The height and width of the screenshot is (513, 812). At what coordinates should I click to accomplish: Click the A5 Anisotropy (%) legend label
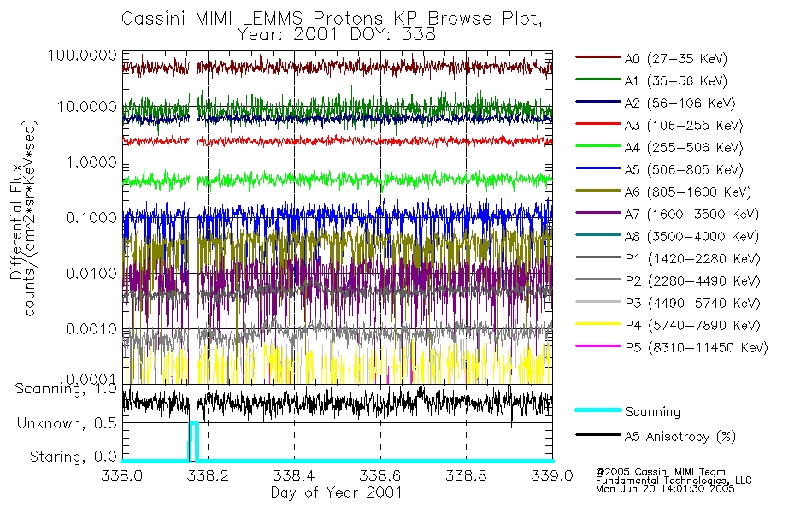click(x=680, y=437)
